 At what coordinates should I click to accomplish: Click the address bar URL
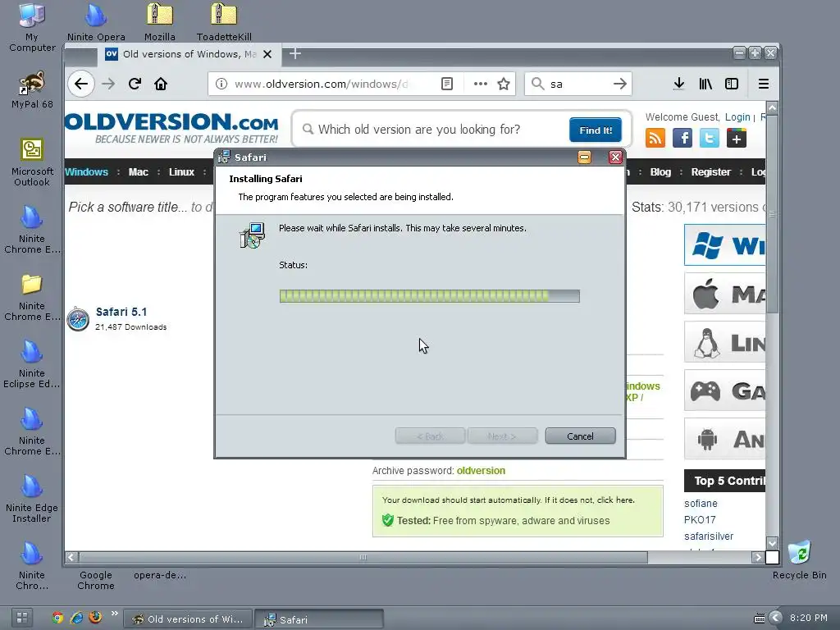tap(322, 84)
